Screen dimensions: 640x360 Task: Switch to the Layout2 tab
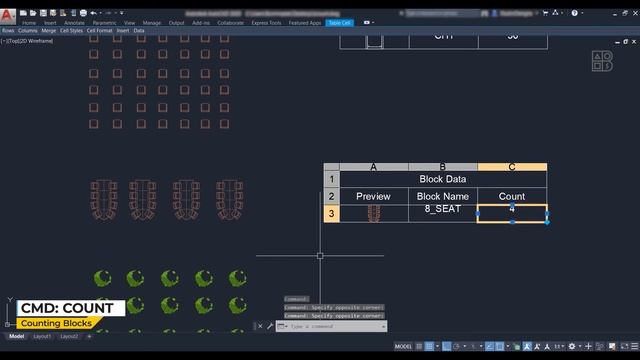pyautogui.click(x=69, y=336)
